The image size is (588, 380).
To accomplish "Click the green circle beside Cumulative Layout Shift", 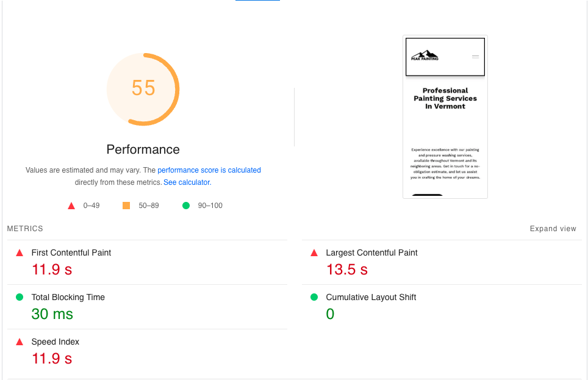I will tap(313, 297).
